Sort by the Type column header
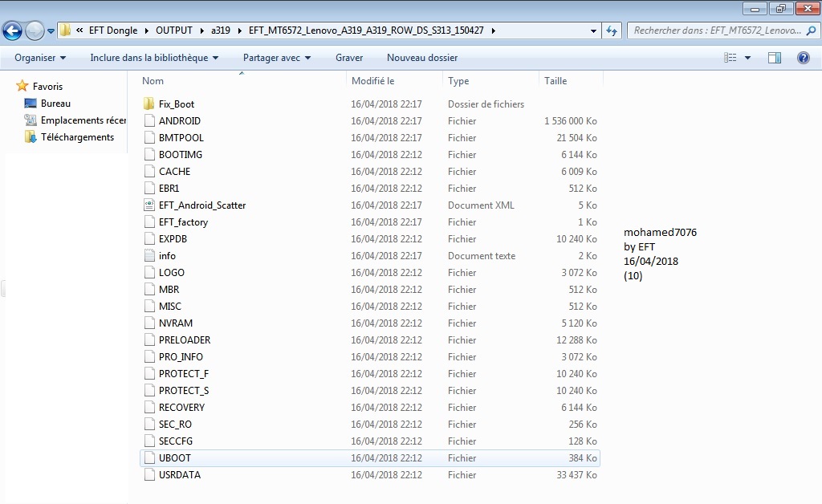The image size is (822, 504). [x=490, y=81]
